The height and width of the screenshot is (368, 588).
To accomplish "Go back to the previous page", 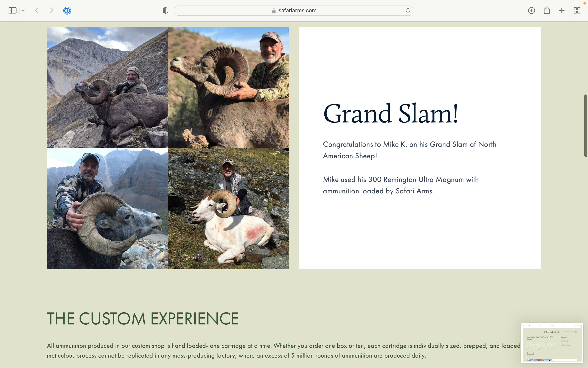I will (37, 10).
